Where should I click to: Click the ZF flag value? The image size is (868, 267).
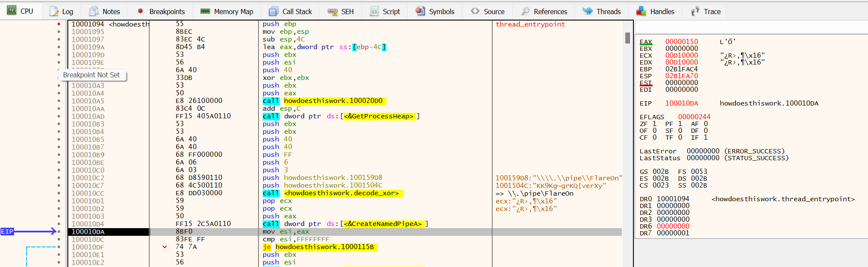654,124
